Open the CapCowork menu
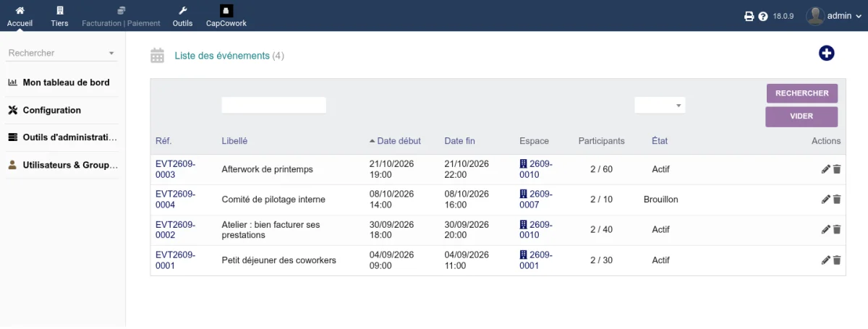This screenshot has width=868, height=329. 226,16
